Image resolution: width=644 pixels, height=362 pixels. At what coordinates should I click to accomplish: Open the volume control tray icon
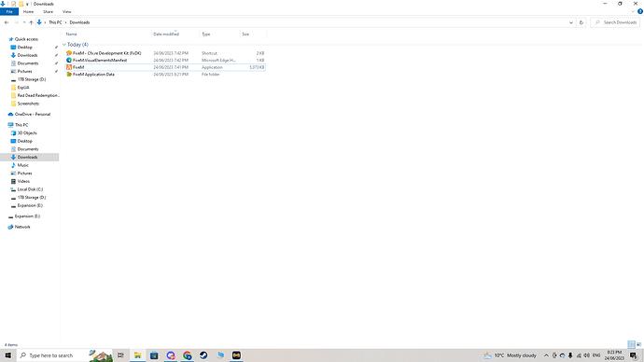(587, 355)
